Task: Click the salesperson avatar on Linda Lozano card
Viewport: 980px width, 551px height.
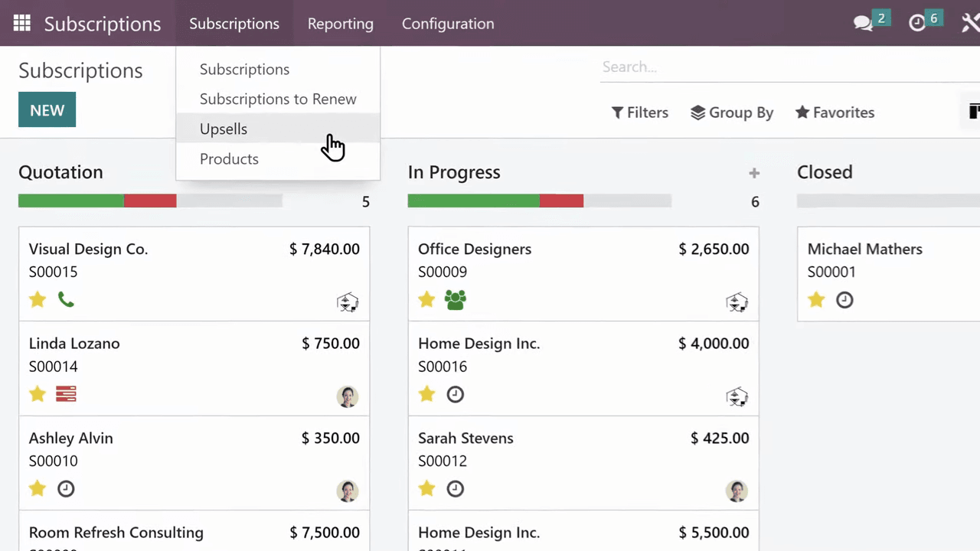Action: tap(348, 396)
